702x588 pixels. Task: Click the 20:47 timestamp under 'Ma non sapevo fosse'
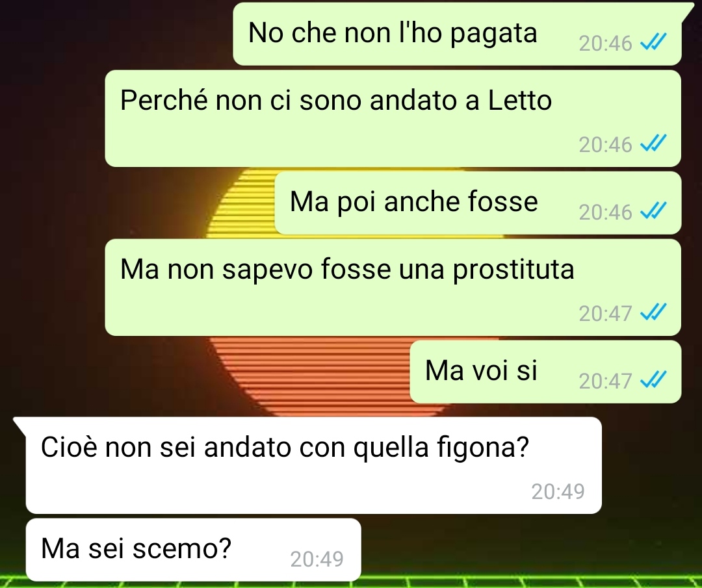point(605,314)
